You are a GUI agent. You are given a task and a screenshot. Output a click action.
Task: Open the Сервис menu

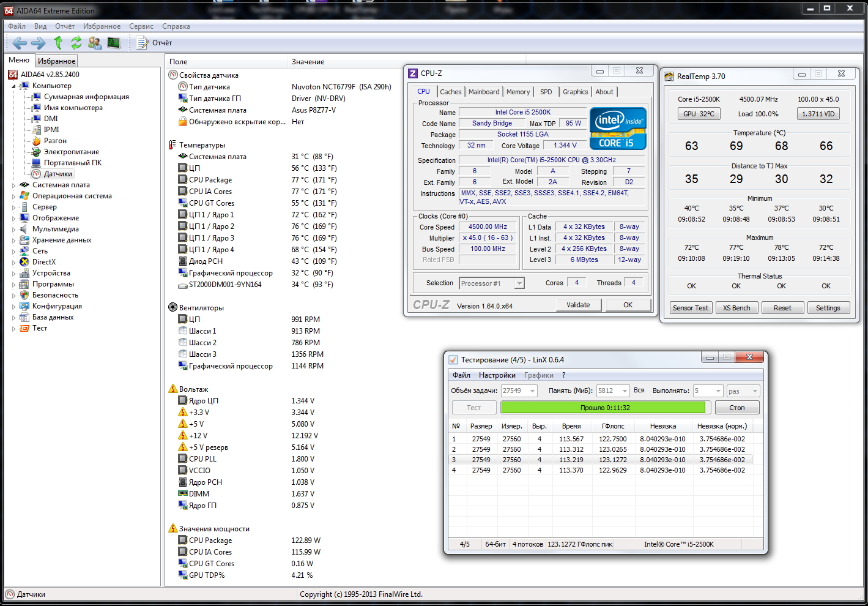141,26
